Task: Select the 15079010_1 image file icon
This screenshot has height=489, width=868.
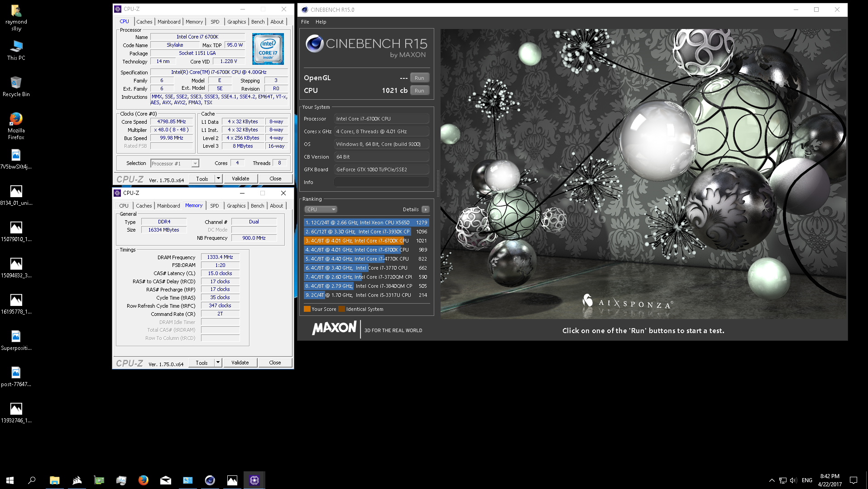Action: tap(16, 232)
